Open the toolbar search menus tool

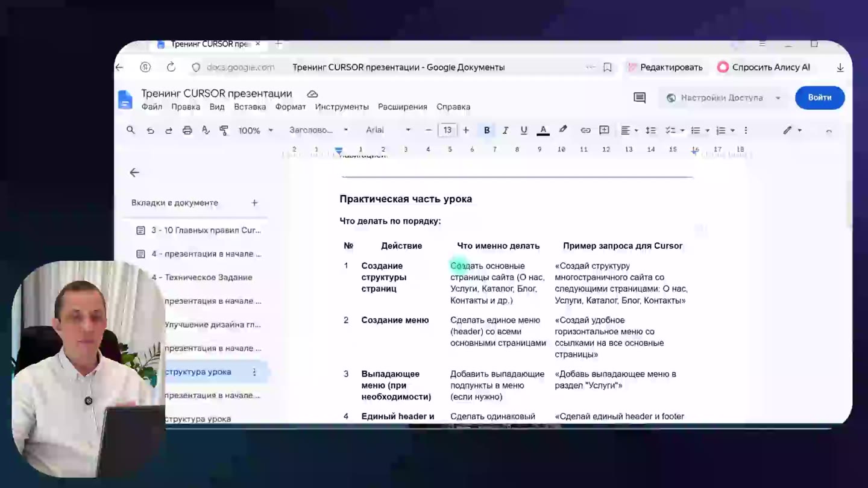(x=131, y=130)
